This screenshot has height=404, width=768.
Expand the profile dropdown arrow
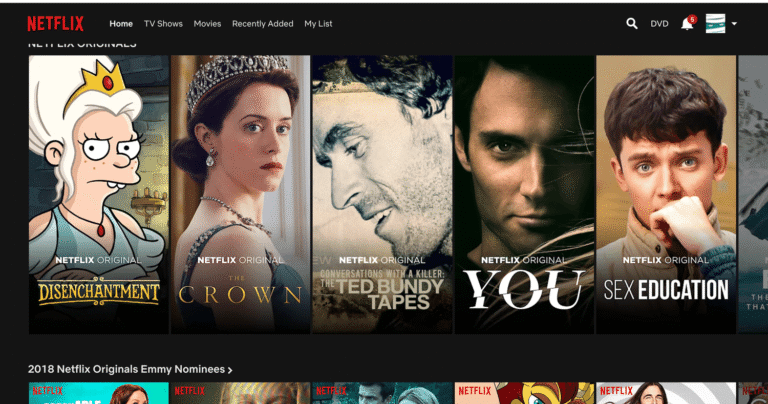tap(734, 24)
